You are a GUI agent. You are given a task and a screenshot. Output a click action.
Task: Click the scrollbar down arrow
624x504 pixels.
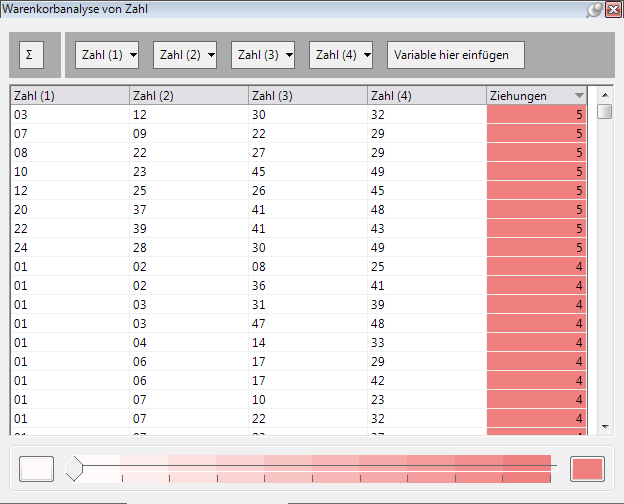pyautogui.click(x=605, y=427)
